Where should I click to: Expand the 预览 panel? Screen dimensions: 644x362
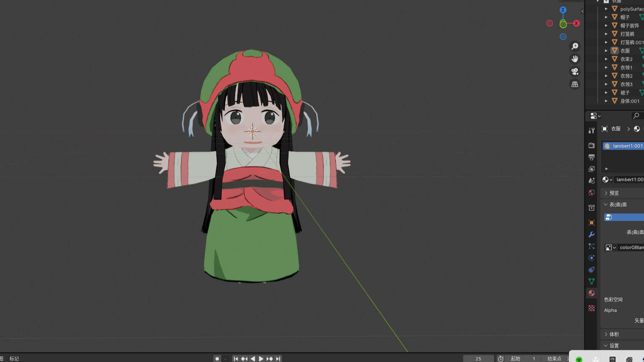(614, 193)
